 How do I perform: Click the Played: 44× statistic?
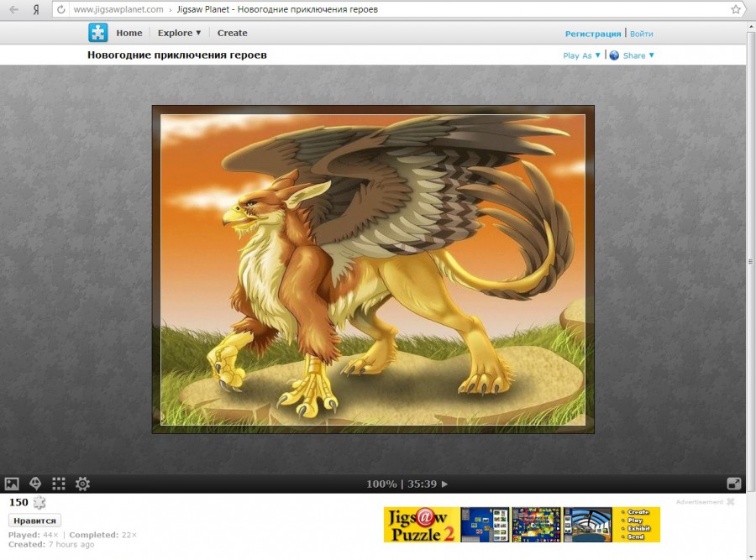(34, 535)
